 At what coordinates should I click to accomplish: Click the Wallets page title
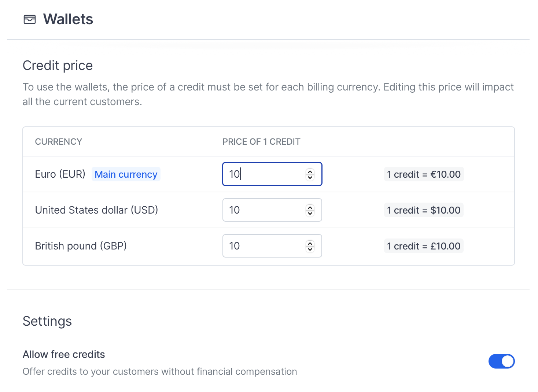68,19
